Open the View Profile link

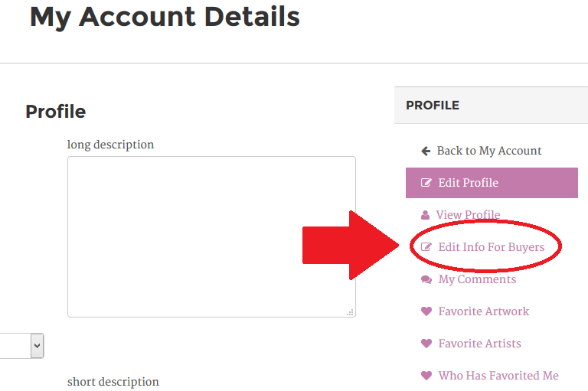click(468, 215)
